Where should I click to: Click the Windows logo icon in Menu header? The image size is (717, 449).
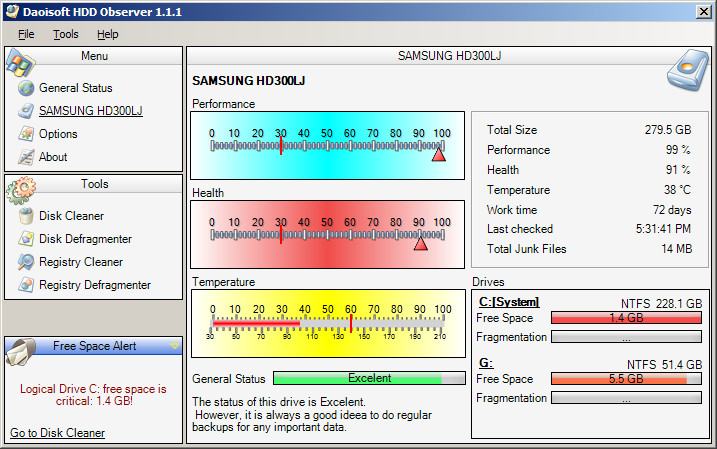(x=20, y=63)
